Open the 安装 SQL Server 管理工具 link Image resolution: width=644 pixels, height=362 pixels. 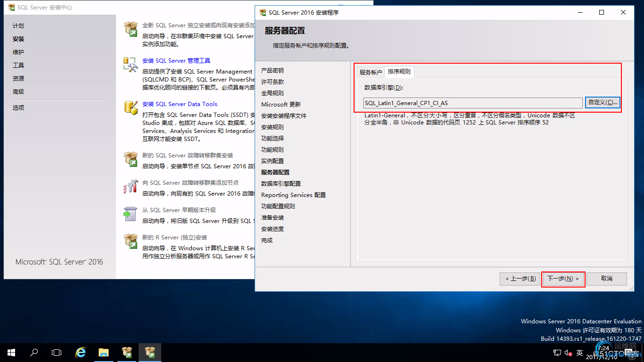[176, 61]
